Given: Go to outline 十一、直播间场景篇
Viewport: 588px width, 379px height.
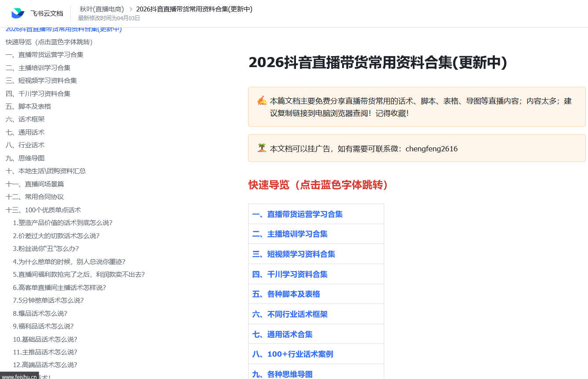Looking at the screenshot, I should coord(35,184).
